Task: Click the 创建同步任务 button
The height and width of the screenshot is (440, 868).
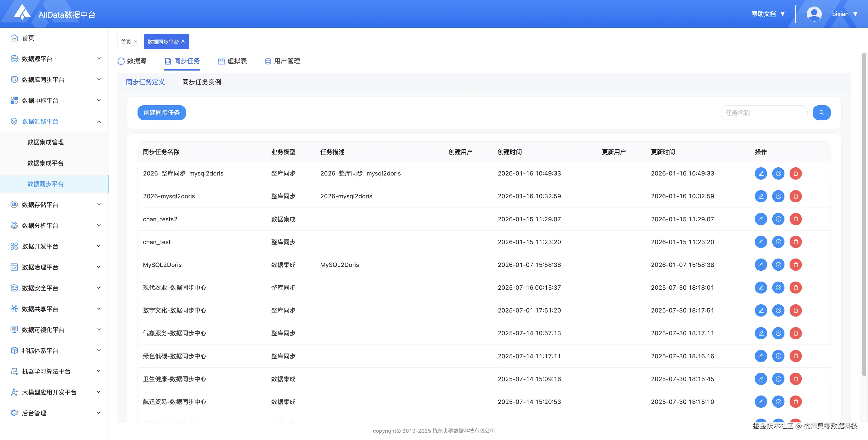Action: 161,113
